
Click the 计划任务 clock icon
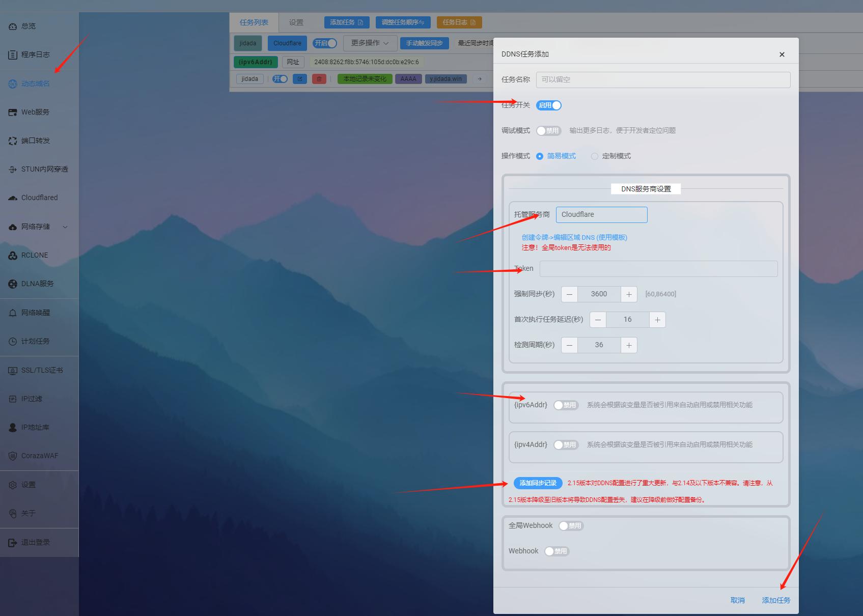[x=13, y=342]
